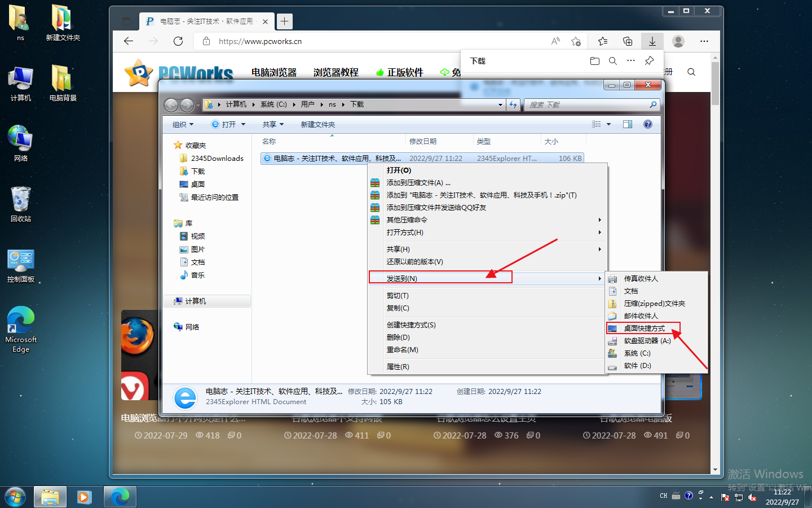Image resolution: width=812 pixels, height=508 pixels.
Task: Open Edge Settings and more menu
Action: 704,41
